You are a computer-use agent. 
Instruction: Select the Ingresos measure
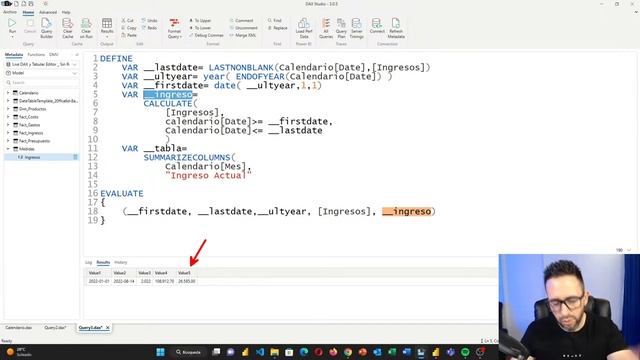click(41, 157)
